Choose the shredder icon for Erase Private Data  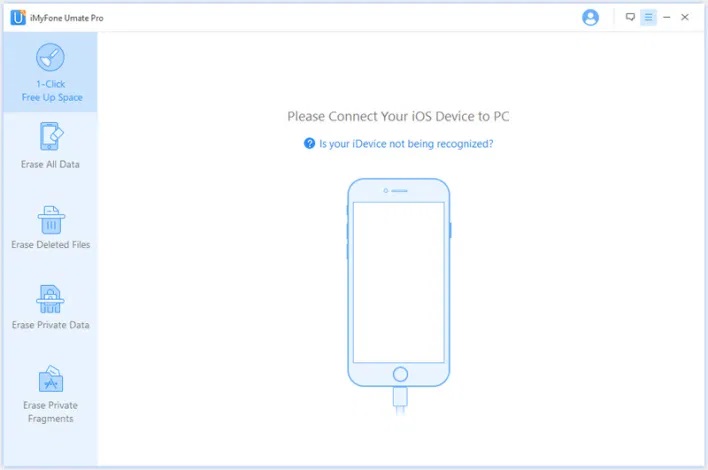tap(50, 299)
